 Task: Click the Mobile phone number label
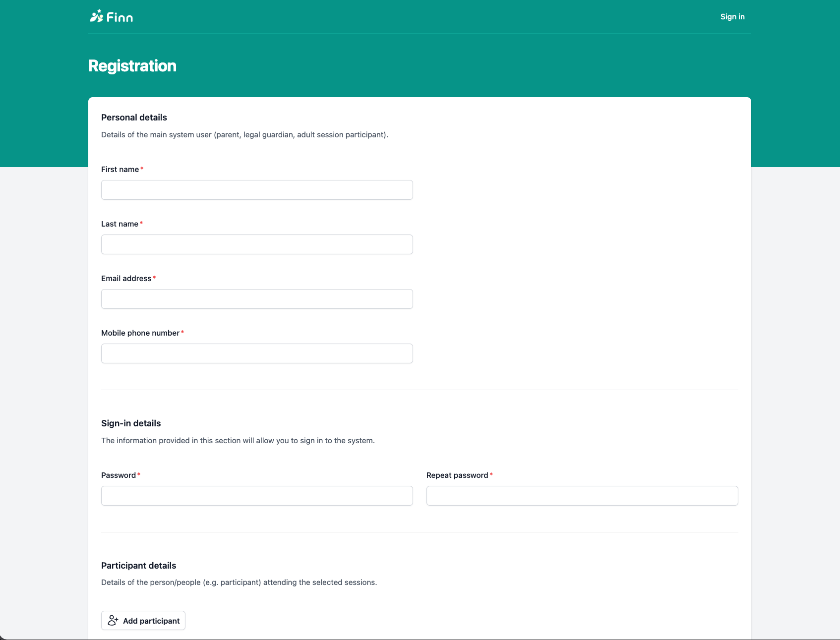[140, 333]
